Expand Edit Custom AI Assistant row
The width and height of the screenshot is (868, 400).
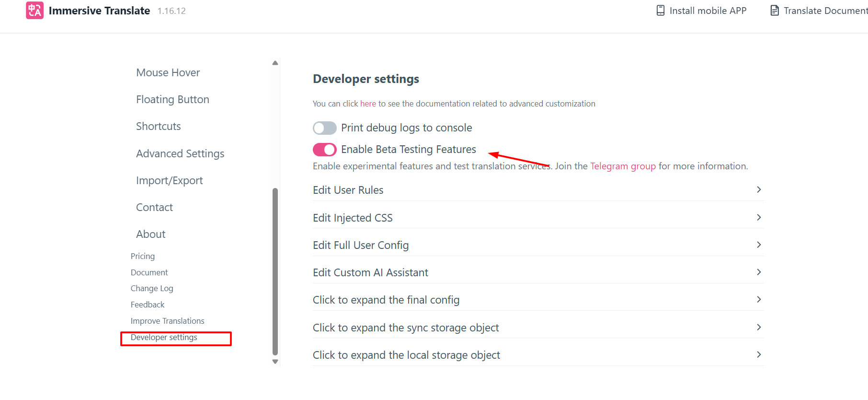click(x=538, y=272)
